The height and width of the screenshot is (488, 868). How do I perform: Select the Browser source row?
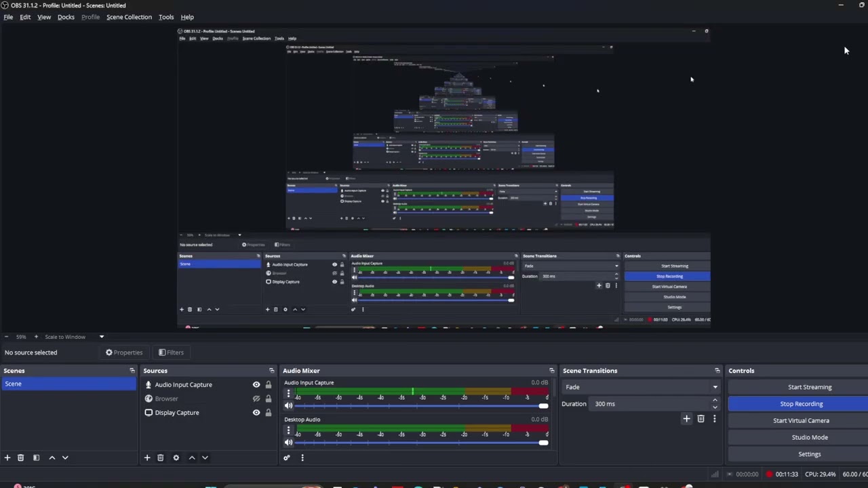coord(208,399)
